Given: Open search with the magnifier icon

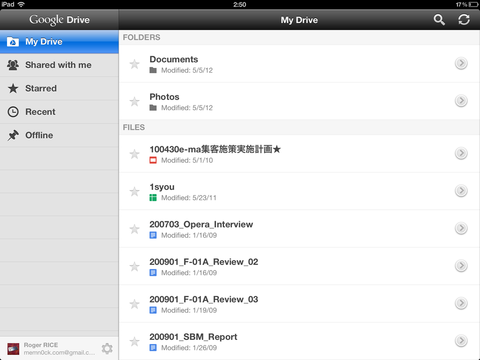Looking at the screenshot, I should pos(439,20).
